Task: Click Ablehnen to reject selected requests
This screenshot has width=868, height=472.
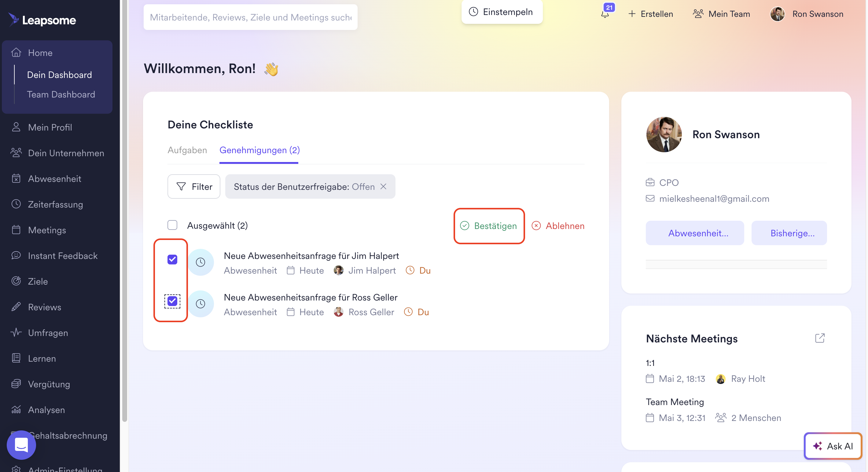Action: coord(558,226)
